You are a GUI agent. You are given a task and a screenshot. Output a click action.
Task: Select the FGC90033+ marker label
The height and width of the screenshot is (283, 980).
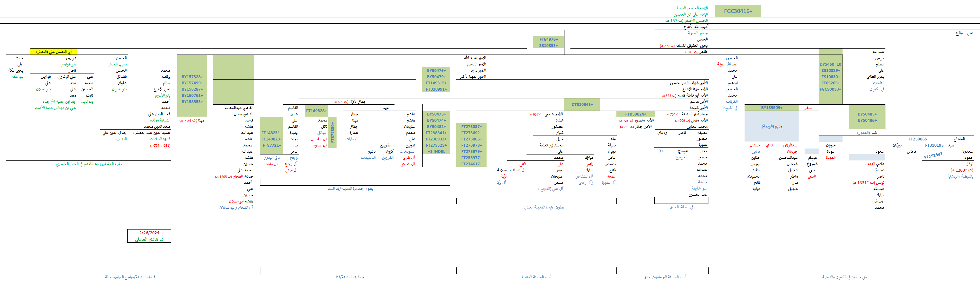point(830,89)
